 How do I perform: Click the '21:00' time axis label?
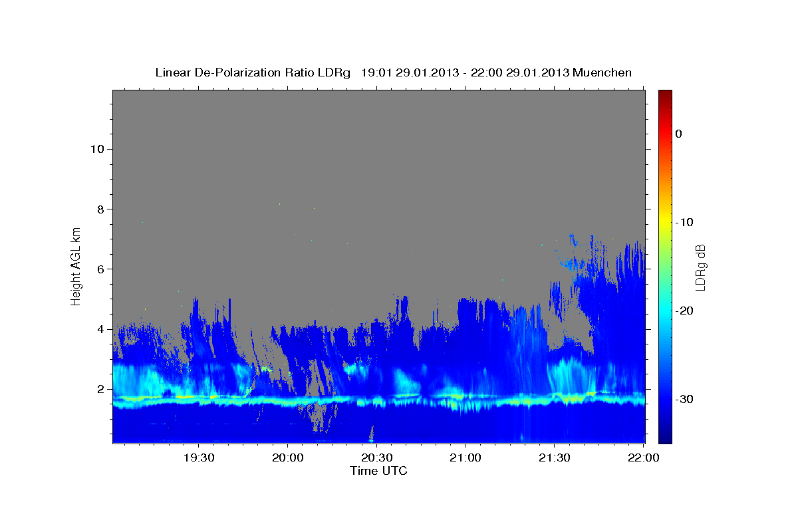(465, 458)
